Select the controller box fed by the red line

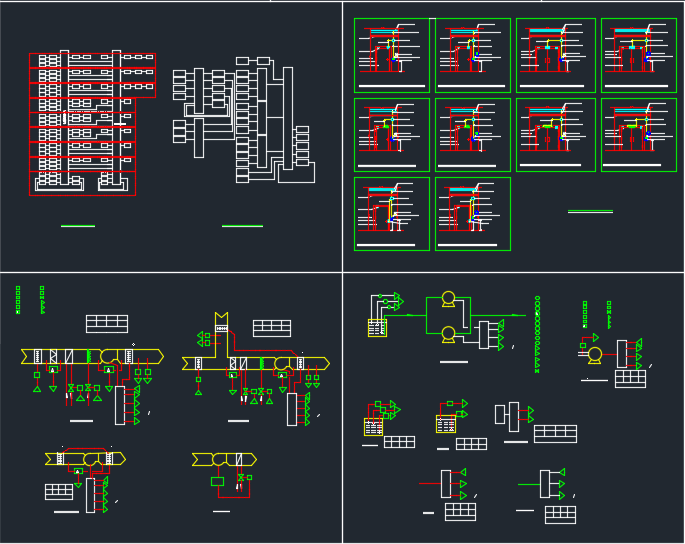[x=446, y=484]
